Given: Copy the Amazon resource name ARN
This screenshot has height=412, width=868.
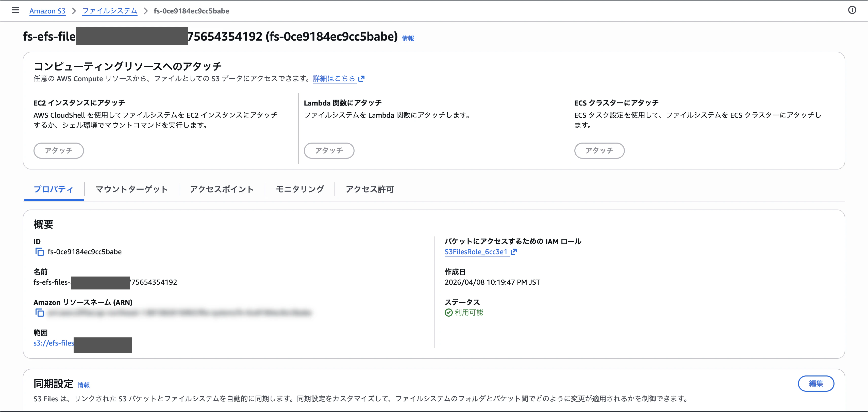Looking at the screenshot, I should (x=39, y=313).
